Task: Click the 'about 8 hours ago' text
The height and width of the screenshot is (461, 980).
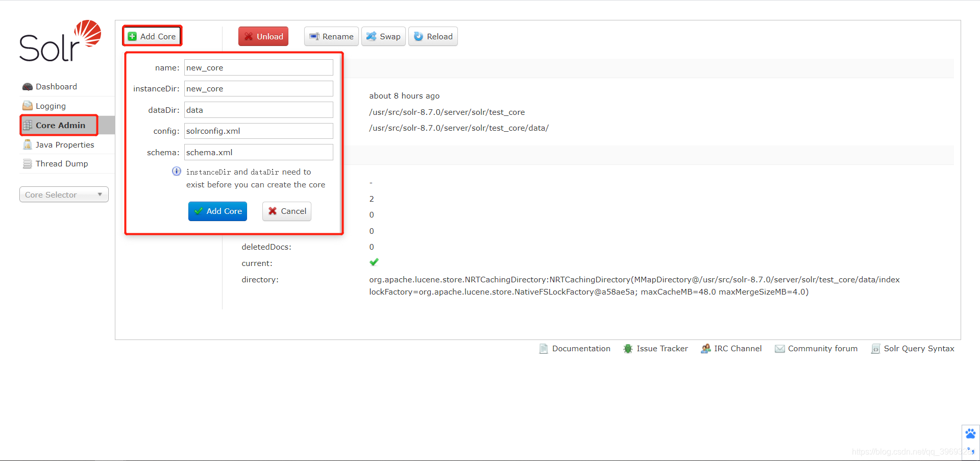Action: (404, 96)
